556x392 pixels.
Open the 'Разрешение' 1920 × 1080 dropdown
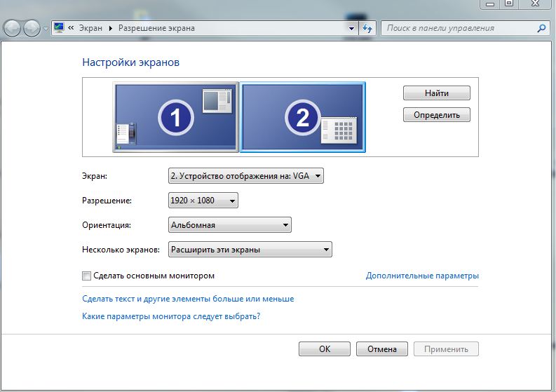coord(203,201)
